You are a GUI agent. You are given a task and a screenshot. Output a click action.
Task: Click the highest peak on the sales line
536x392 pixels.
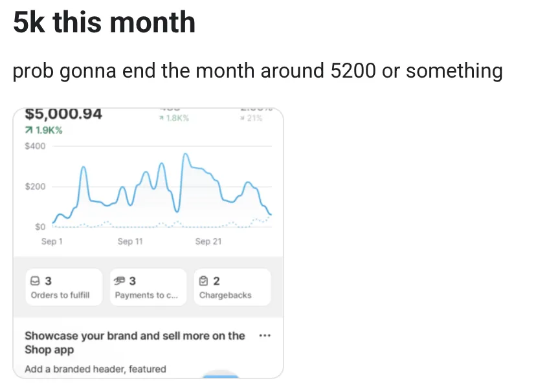(x=186, y=155)
